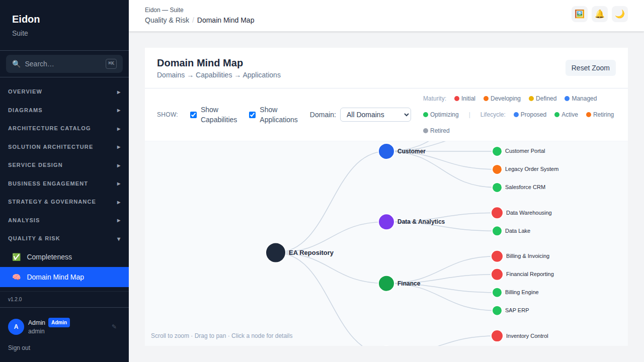The image size is (644, 362).
Task: Click the Inventory Control node circle
Action: (x=497, y=336)
